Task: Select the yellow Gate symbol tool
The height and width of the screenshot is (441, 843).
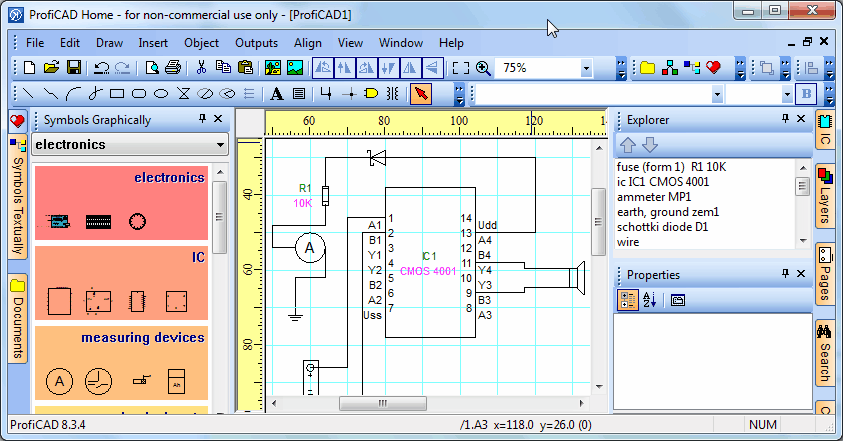Action: point(371,94)
